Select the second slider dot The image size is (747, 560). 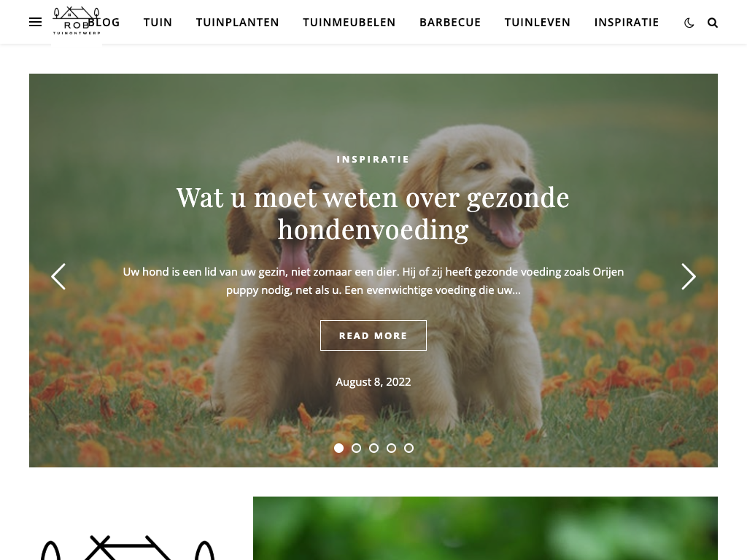coord(356,448)
